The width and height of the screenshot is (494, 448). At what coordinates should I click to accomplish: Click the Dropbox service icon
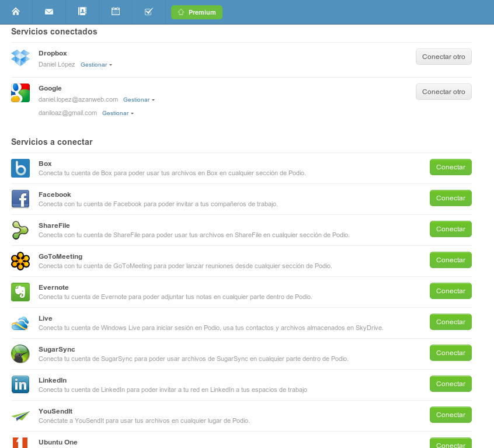(x=20, y=58)
